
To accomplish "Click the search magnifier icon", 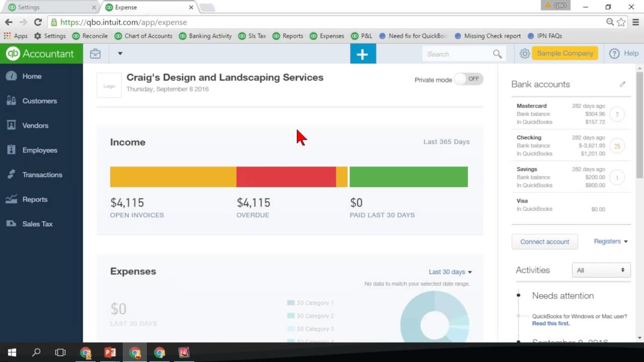I will tap(497, 54).
